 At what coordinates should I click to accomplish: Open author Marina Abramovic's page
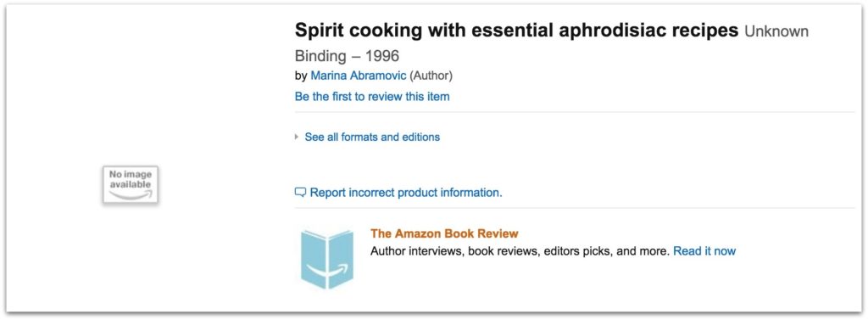[359, 76]
